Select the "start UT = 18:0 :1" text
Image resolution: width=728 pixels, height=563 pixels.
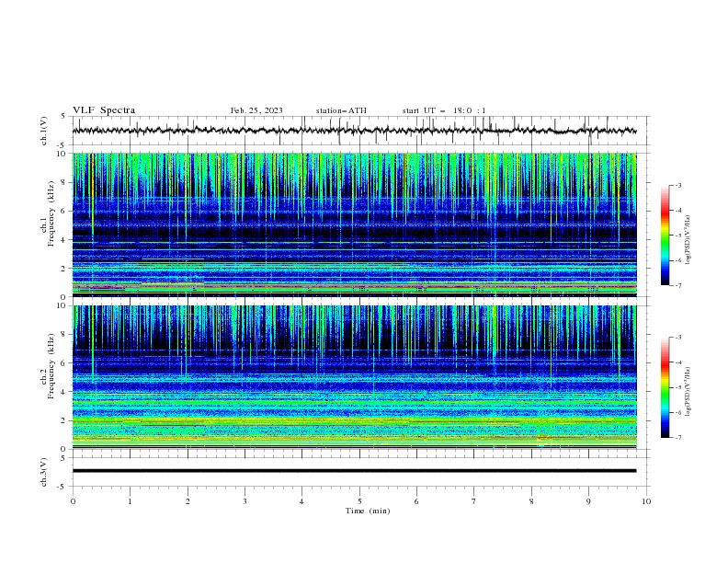click(x=444, y=110)
